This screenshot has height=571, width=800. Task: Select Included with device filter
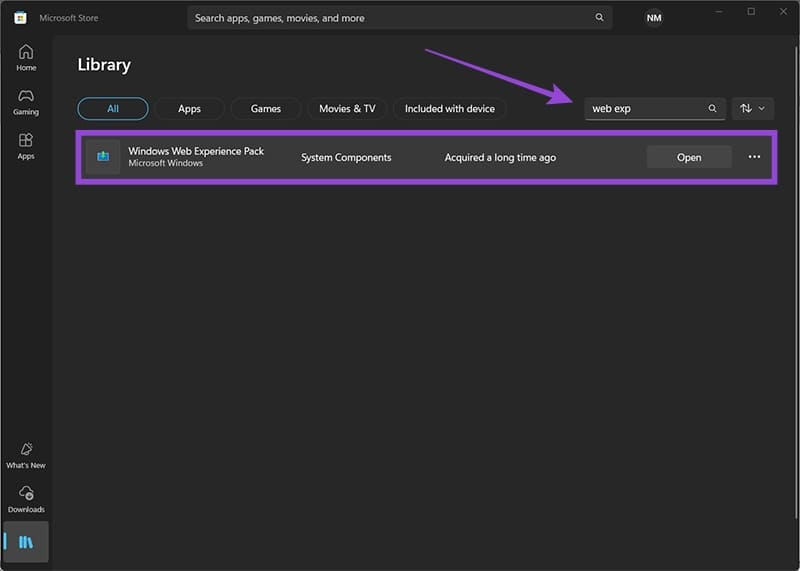tap(449, 108)
